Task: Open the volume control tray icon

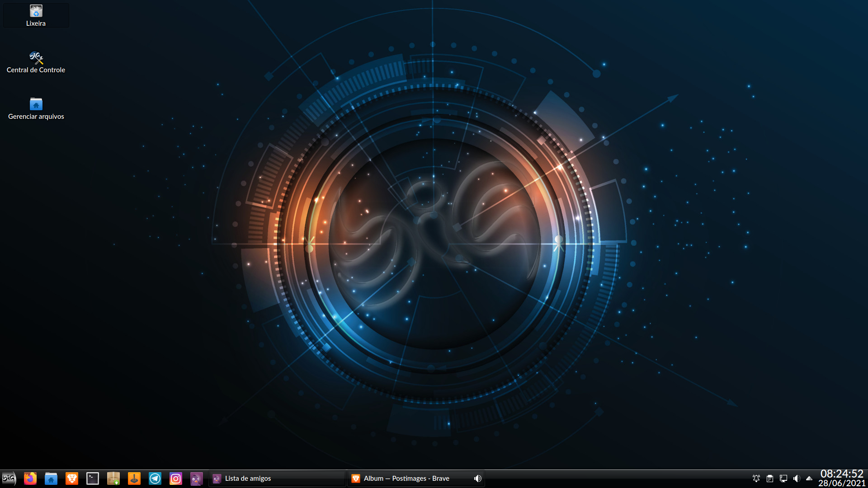Action: [797, 479]
